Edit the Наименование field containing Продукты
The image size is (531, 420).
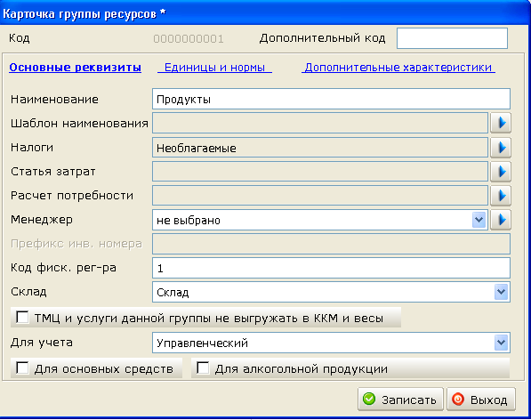click(331, 99)
